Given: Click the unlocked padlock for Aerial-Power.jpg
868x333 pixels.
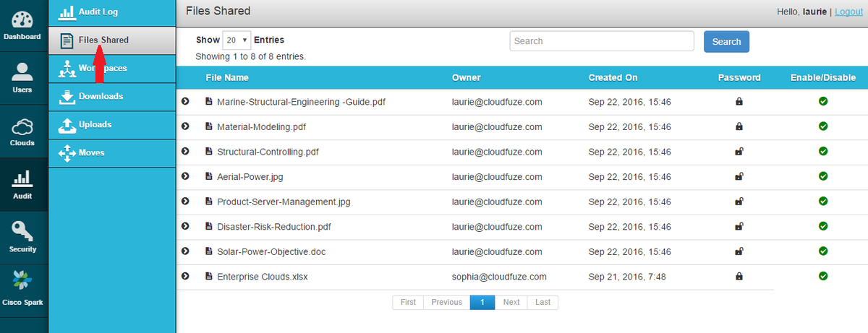Looking at the screenshot, I should pyautogui.click(x=739, y=176).
